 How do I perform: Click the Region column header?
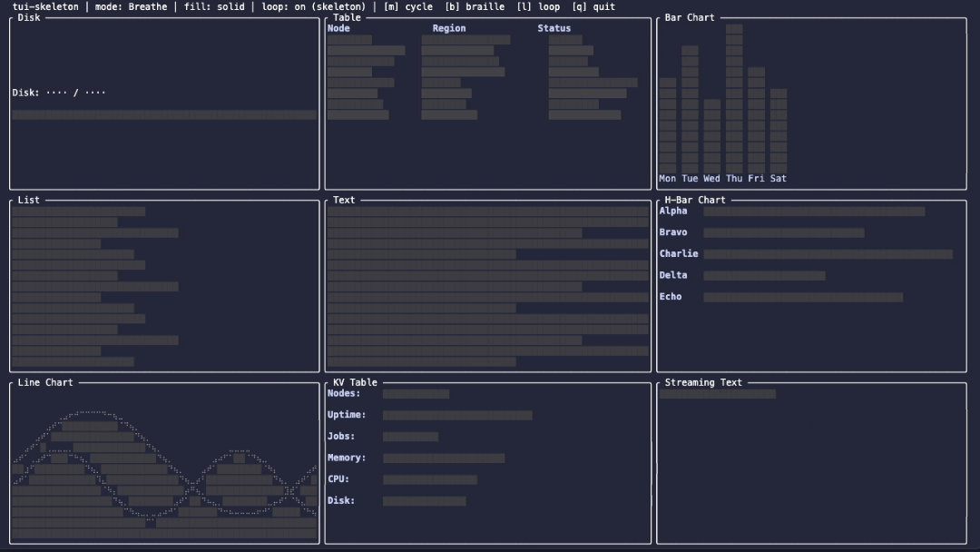(449, 28)
